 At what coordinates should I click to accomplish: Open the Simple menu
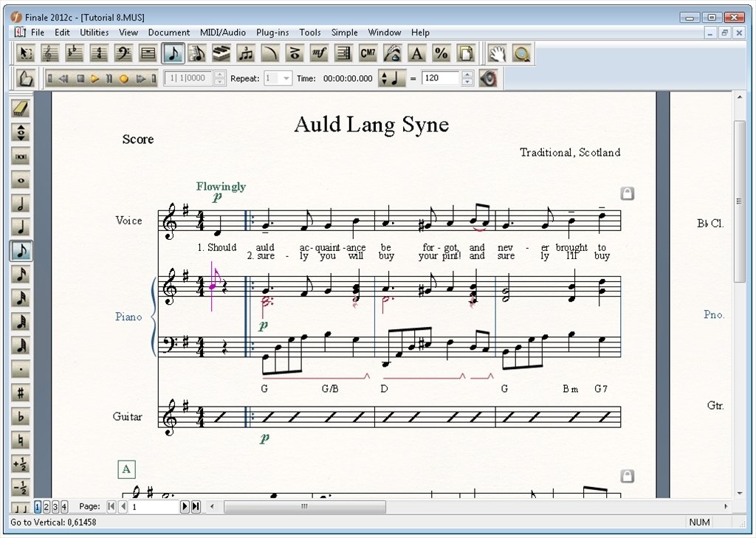(344, 32)
